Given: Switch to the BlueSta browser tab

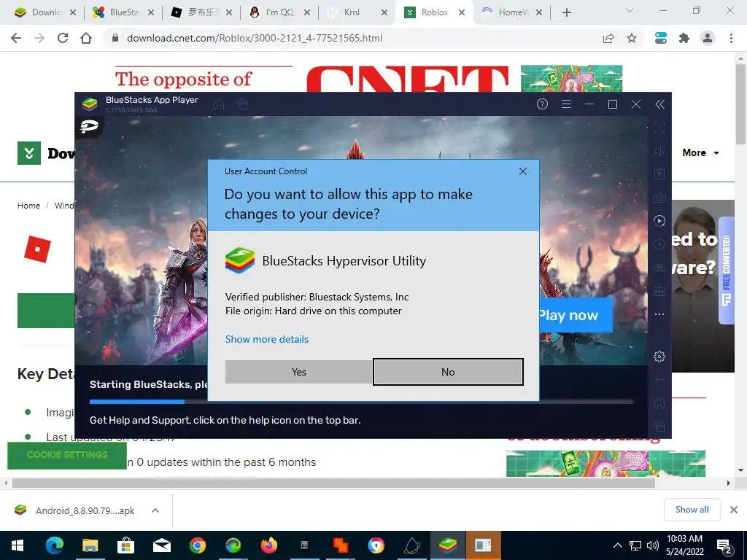Looking at the screenshot, I should tap(123, 12).
